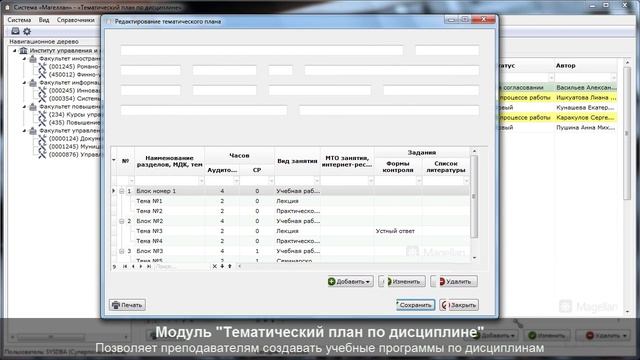Click the up arrow icon in grid navigator
This screenshot has width=640, height=360.
click(x=230, y=266)
